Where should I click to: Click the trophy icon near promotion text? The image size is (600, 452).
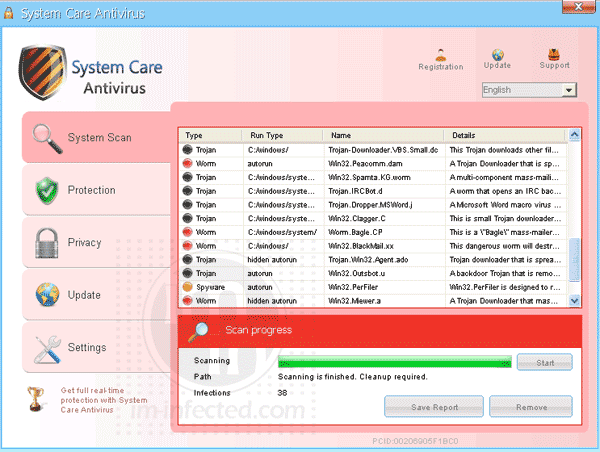coord(35,399)
